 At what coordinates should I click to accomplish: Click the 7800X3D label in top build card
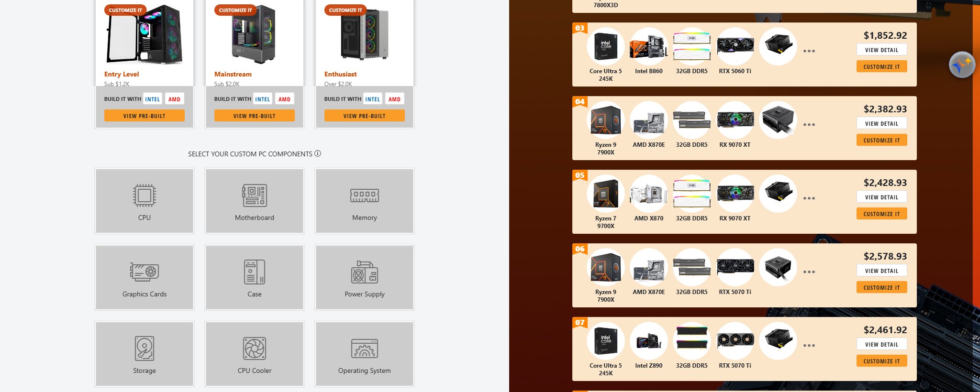click(606, 5)
